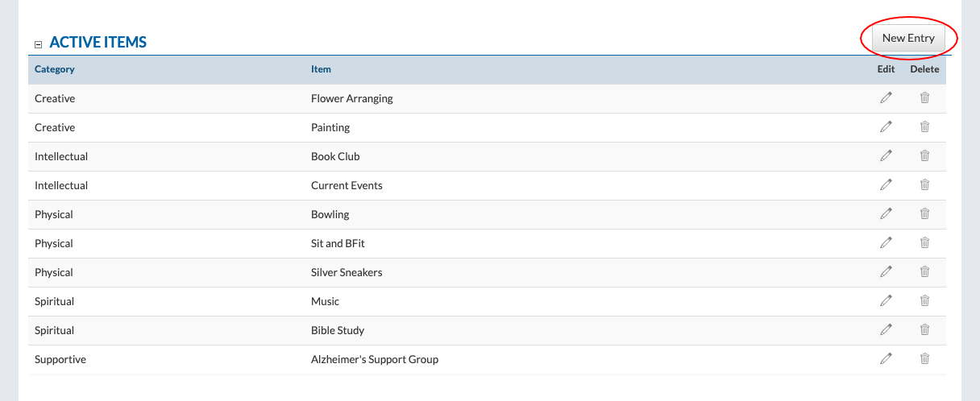Remove the Current Events item

(x=924, y=185)
